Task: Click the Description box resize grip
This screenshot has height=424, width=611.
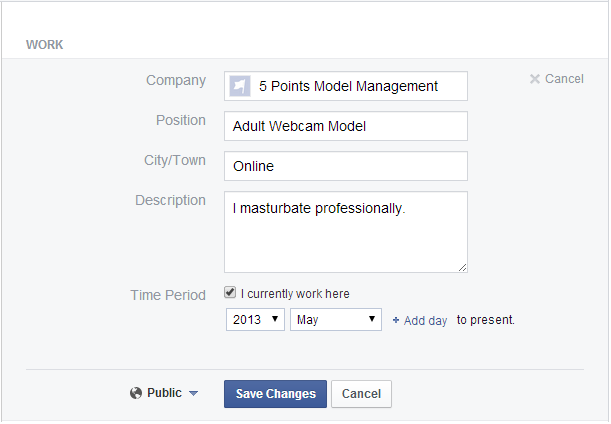Action: 462,267
